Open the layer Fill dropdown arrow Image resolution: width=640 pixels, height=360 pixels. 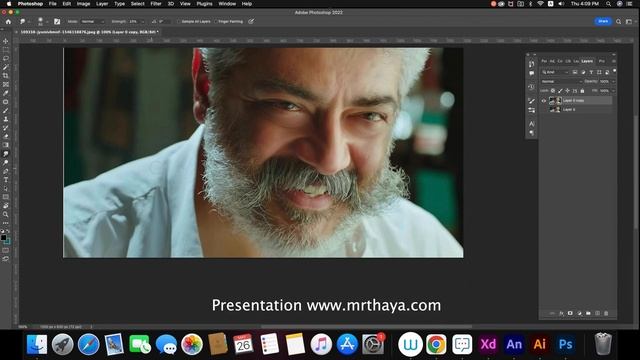[x=613, y=91]
